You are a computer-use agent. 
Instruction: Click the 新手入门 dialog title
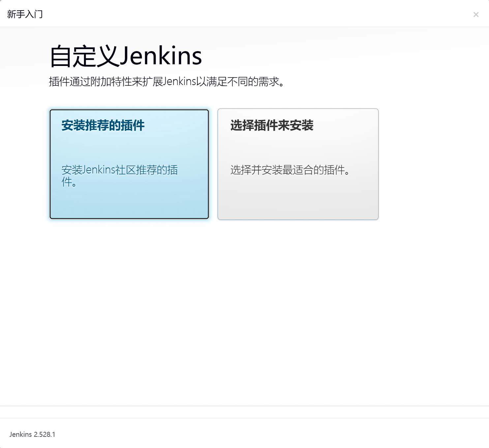25,14
